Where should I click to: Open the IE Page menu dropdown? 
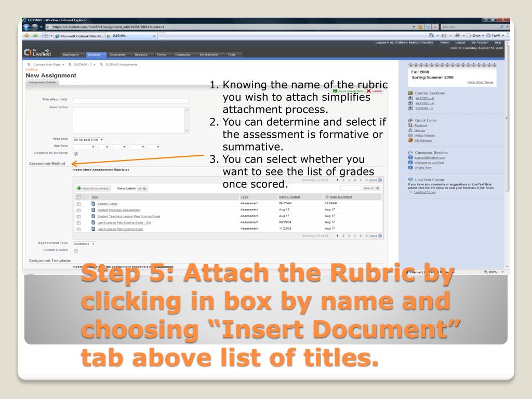478,35
